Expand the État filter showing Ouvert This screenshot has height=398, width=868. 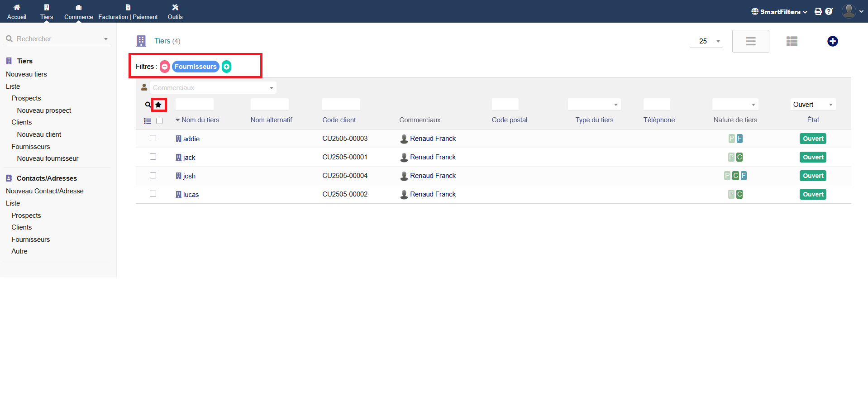click(x=813, y=105)
